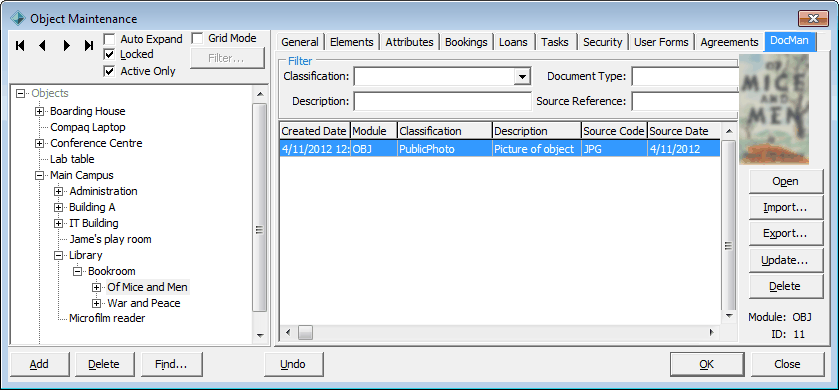The image size is (839, 390).
Task: Expand the IT Building node
Action: 58,224
